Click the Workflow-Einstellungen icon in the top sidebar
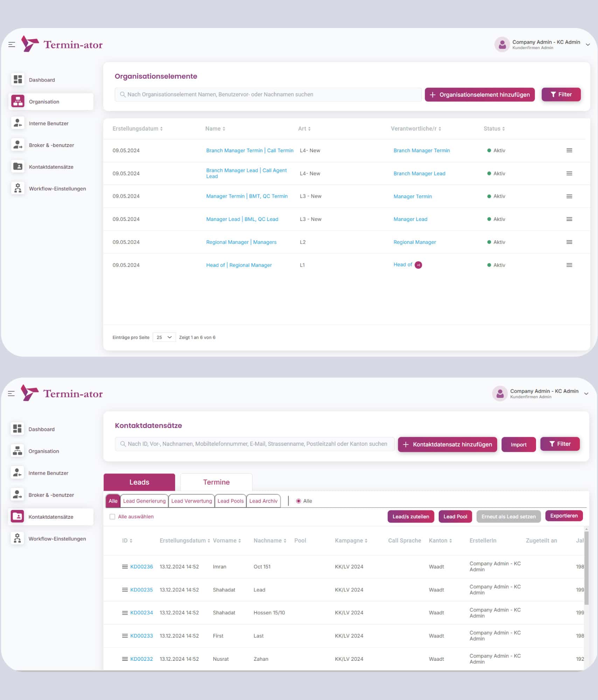The height and width of the screenshot is (700, 598). point(18,188)
